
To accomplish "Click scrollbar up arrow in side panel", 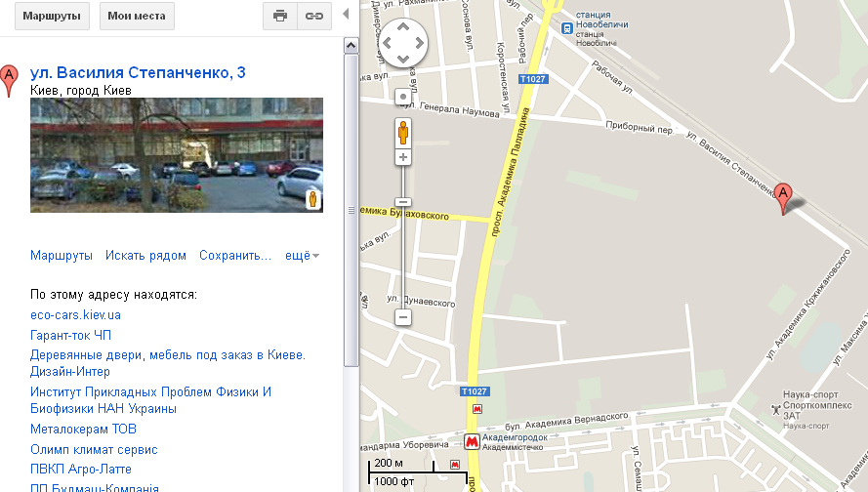I will click(x=351, y=45).
